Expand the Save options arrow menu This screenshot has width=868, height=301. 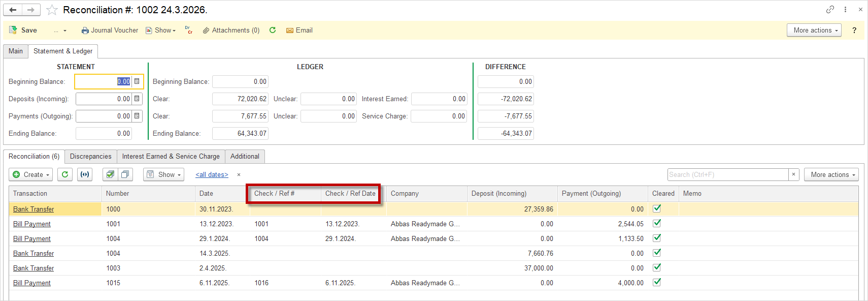(60, 31)
